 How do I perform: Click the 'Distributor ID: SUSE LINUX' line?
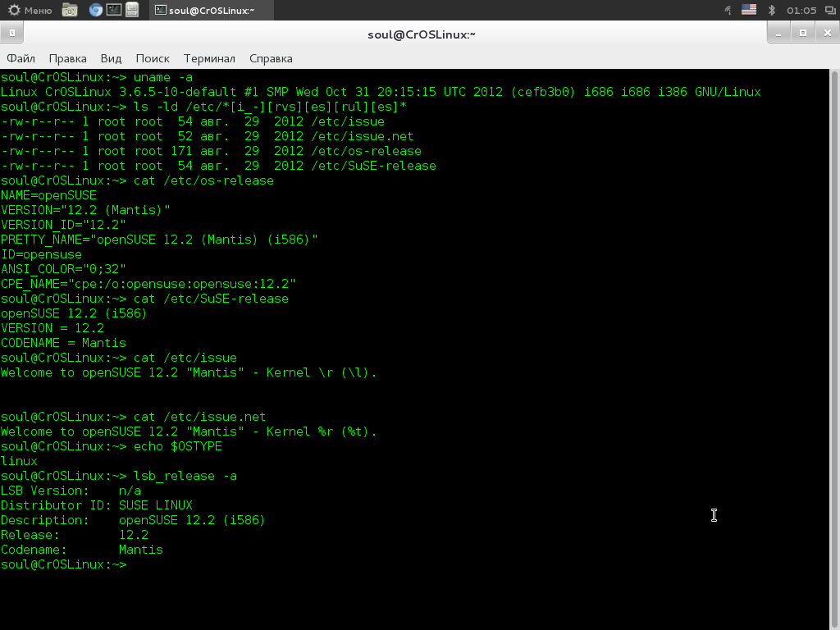coord(97,505)
